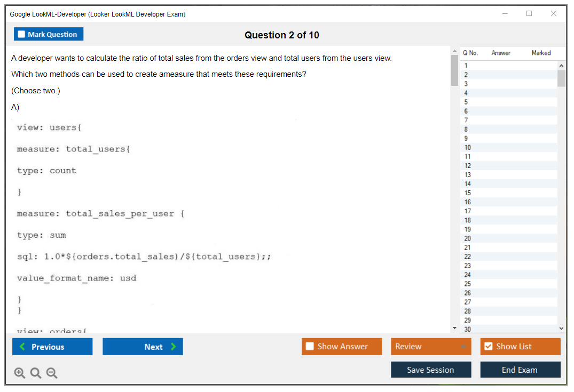Click the zoom in magnifier icon
This screenshot has height=392, width=574.
pos(20,373)
